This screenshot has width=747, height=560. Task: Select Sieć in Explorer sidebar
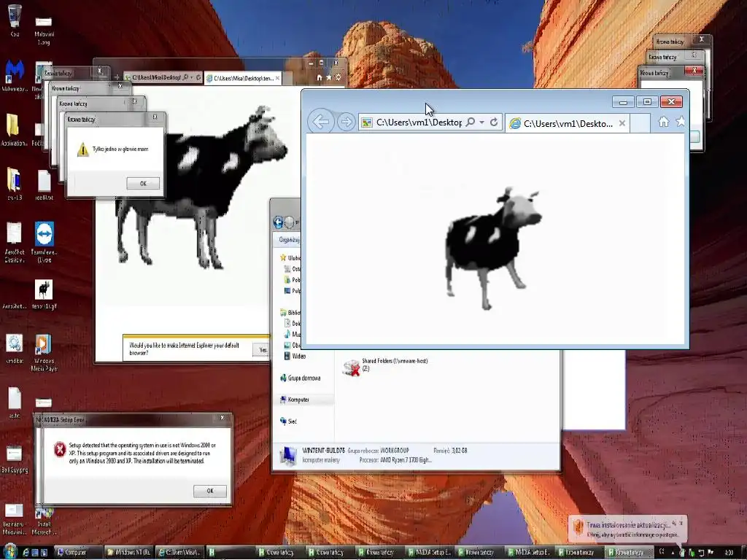[x=289, y=421]
